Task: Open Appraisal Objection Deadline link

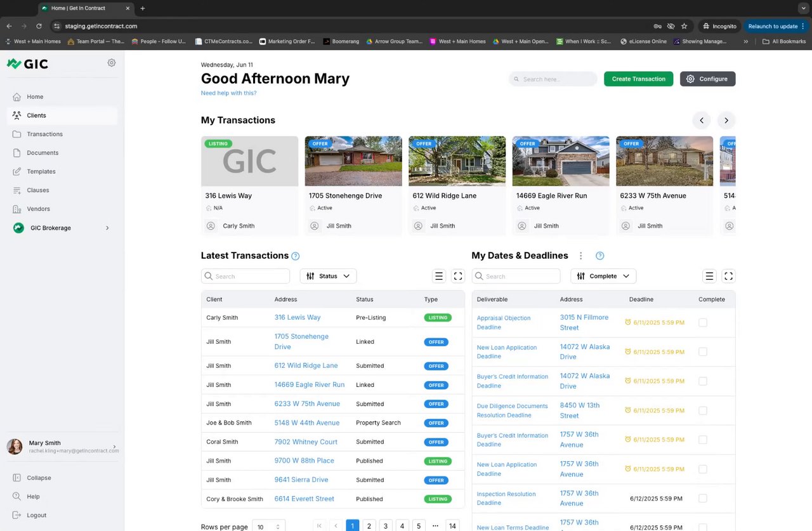Action: pyautogui.click(x=504, y=322)
